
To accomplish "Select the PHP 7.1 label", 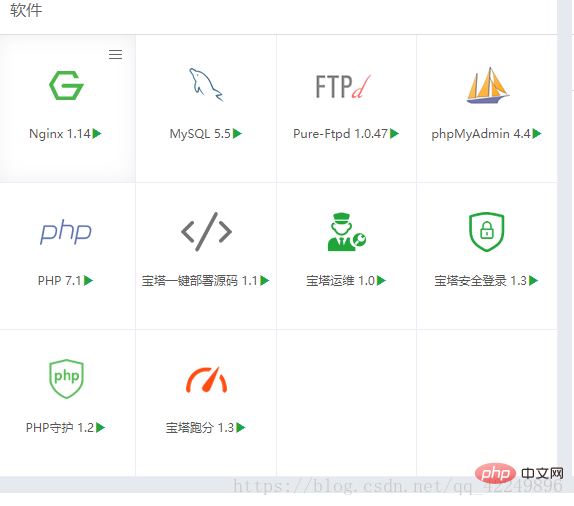I will (59, 281).
